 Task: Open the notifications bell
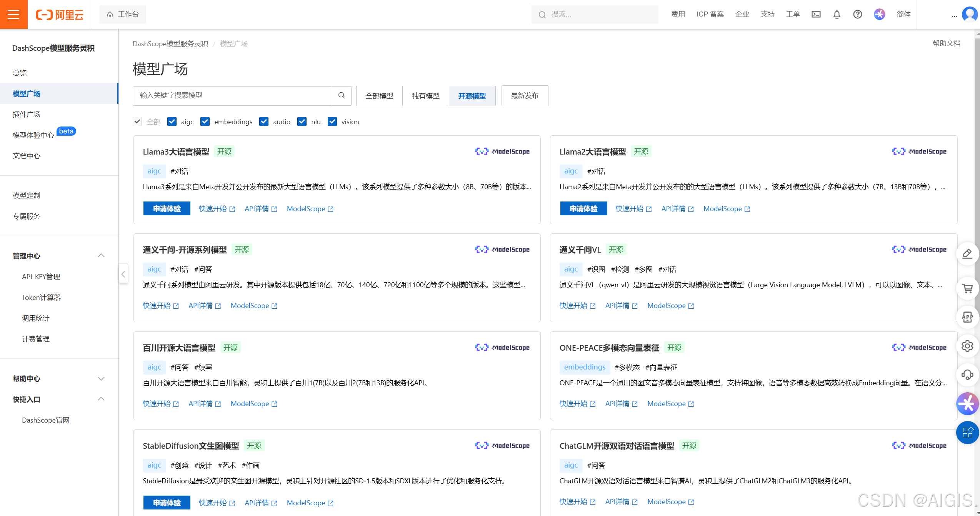pyautogui.click(x=837, y=14)
